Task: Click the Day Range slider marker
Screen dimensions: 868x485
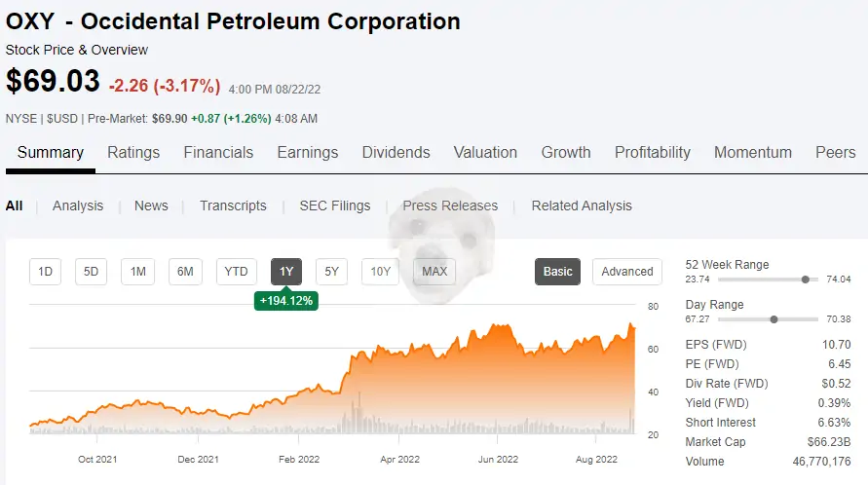Action: pyautogui.click(x=774, y=319)
